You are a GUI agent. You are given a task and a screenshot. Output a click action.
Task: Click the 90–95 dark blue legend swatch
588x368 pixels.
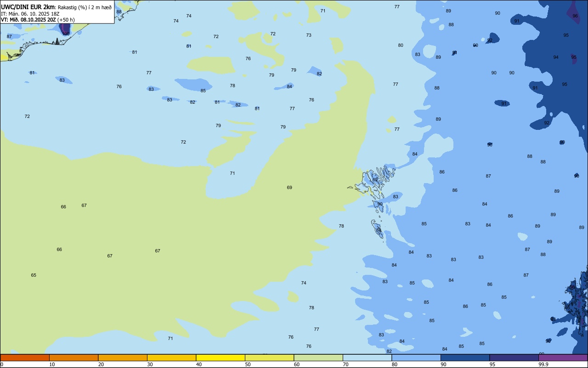[x=465, y=357]
